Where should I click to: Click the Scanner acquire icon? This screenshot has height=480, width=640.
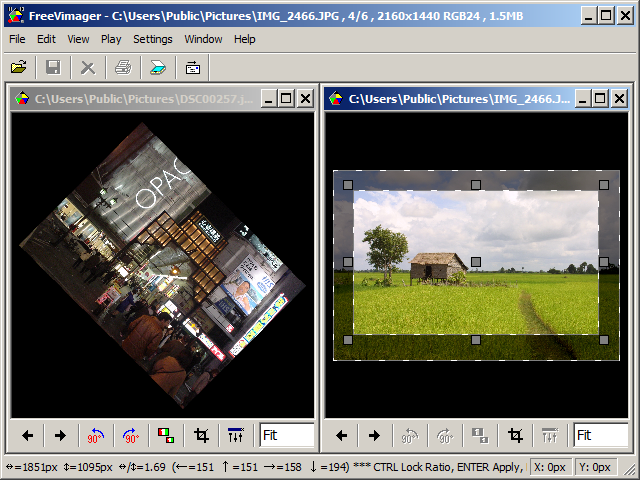point(158,67)
